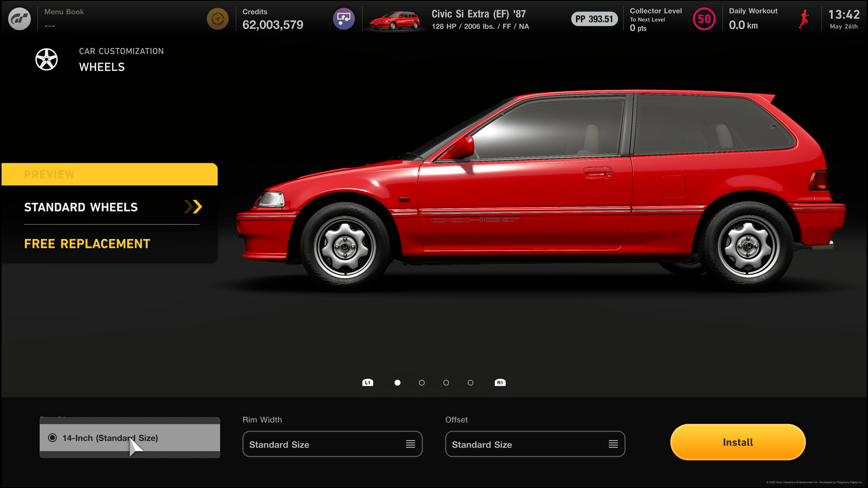Click the Gran Turismo logo icon
This screenshot has width=868, height=488.
(19, 19)
